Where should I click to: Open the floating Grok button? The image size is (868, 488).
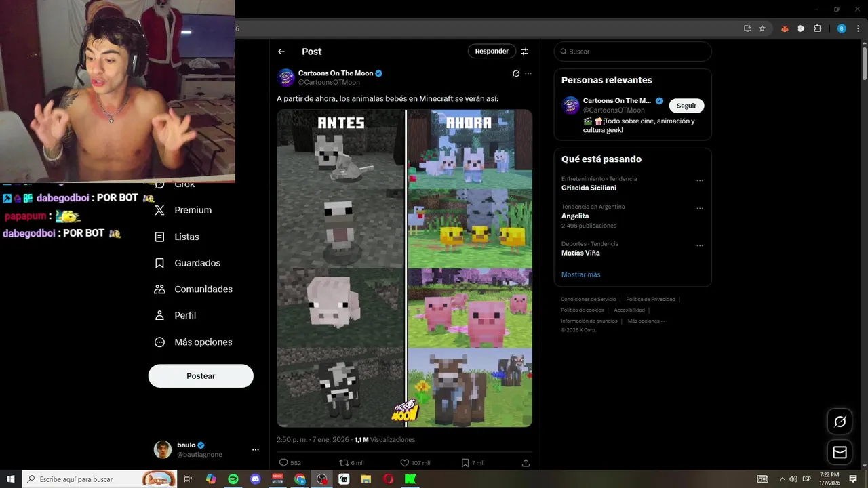click(840, 422)
